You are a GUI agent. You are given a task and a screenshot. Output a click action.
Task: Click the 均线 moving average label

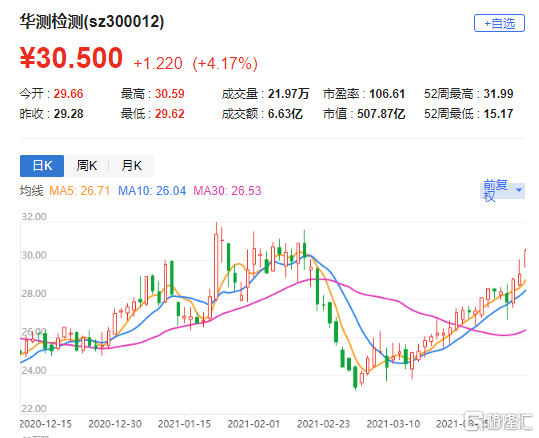pos(32,190)
